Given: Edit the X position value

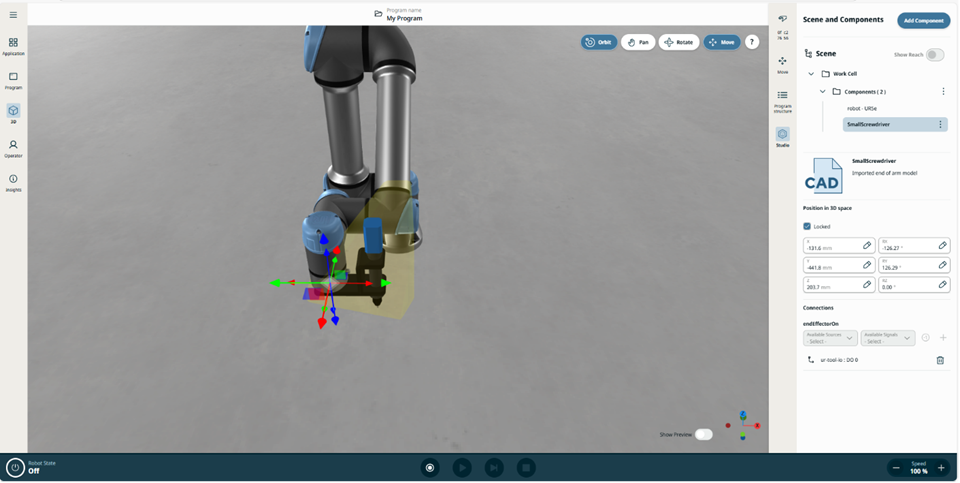Looking at the screenshot, I should tap(867, 246).
